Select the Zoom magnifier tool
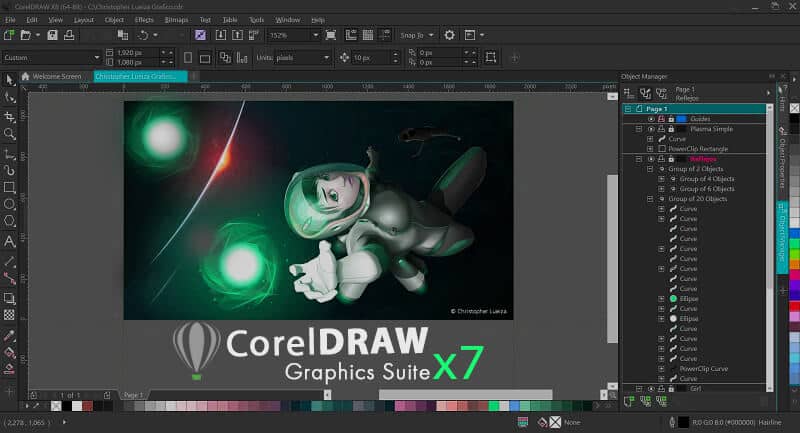The image size is (800, 433). click(x=9, y=134)
